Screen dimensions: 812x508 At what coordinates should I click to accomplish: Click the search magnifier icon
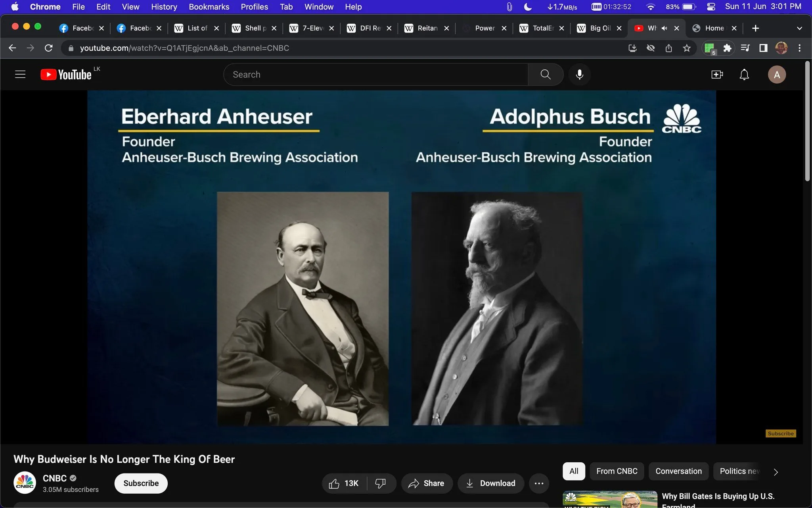pos(545,74)
